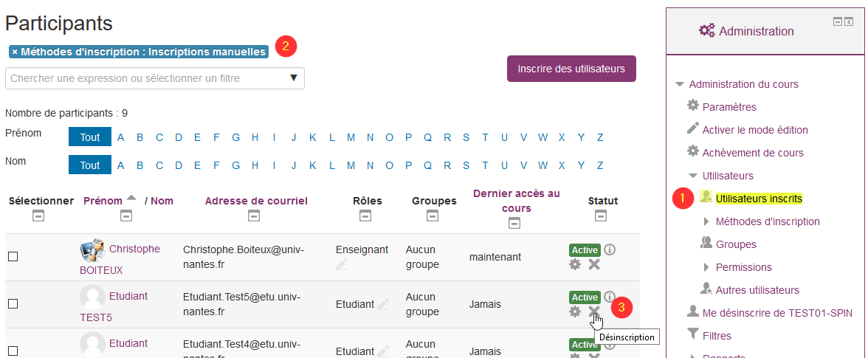Viewport: 868px width, 358px height.
Task: Collapse the Utilisateurs section
Action: point(692,176)
